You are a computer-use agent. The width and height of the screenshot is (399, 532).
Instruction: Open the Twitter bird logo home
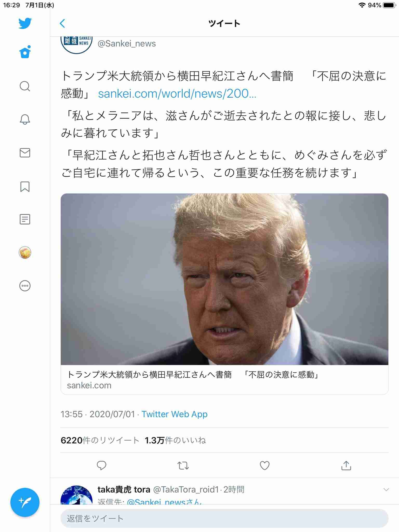tap(25, 23)
